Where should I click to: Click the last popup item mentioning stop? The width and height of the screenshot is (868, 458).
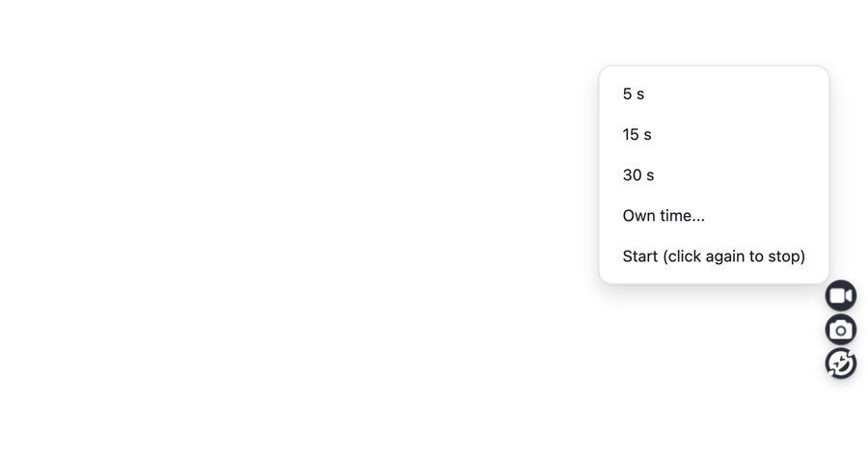pos(714,256)
